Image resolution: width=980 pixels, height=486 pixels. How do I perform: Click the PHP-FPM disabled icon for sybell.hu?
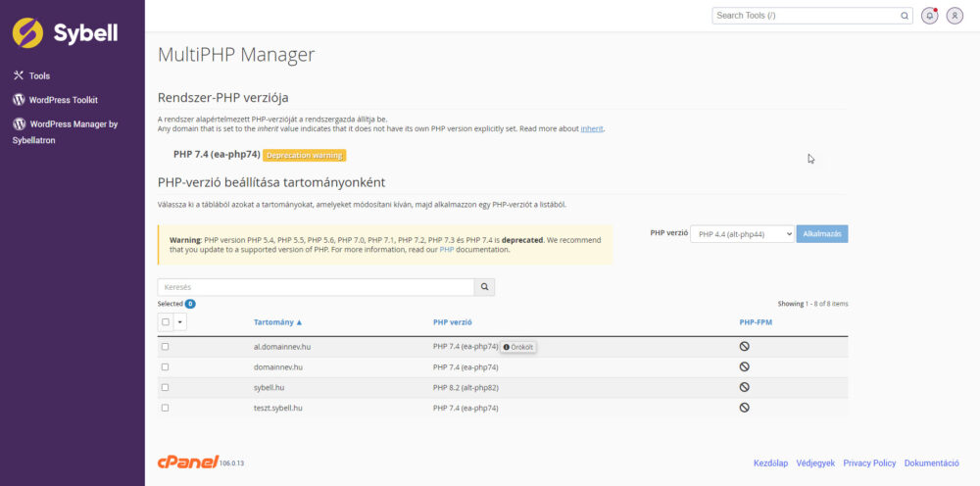point(744,387)
